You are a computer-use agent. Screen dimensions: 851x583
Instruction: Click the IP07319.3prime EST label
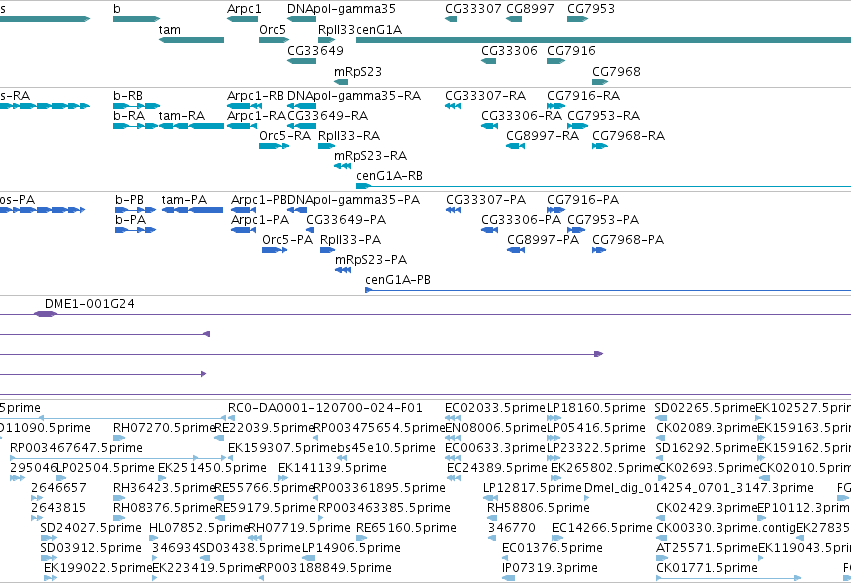(x=550, y=568)
